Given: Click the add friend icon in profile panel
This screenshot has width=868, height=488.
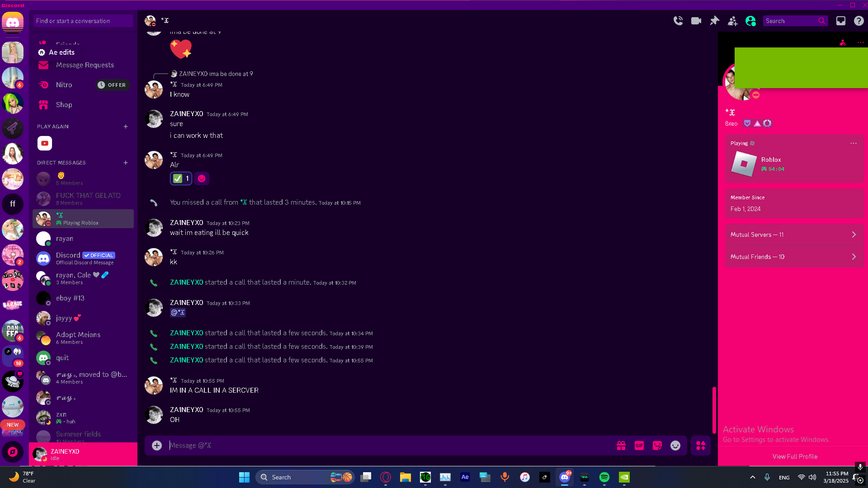Looking at the screenshot, I should click(x=843, y=42).
